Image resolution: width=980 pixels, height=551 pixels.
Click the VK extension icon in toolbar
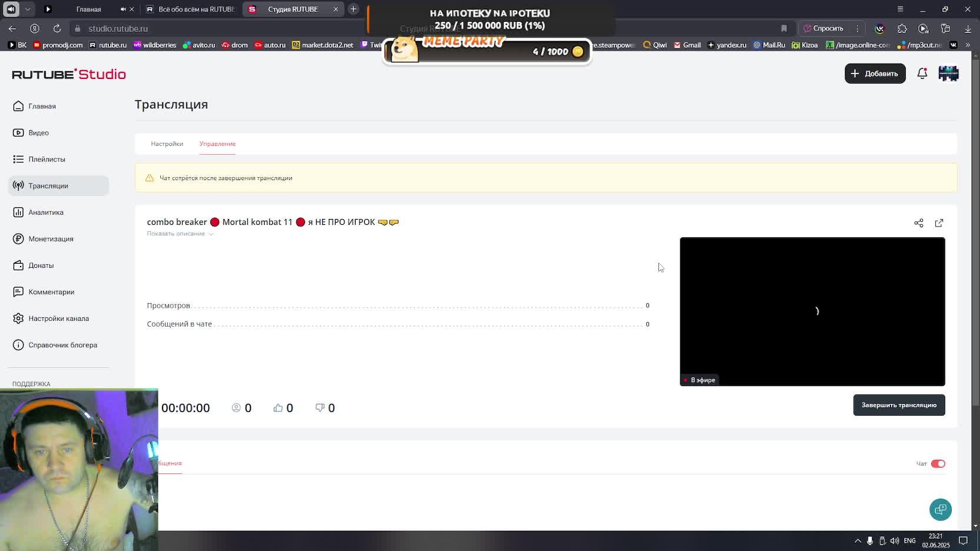pos(879,28)
